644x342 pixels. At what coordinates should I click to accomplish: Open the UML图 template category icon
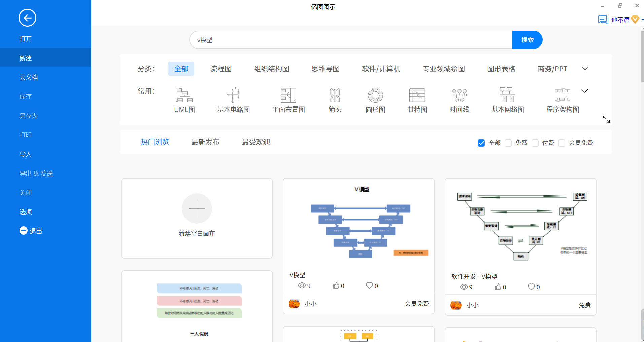tap(184, 95)
